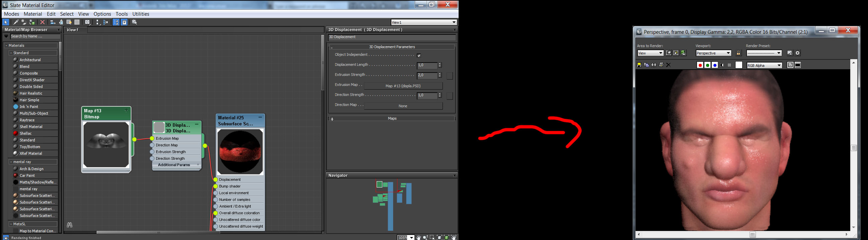Click Assign Material to Selection icon
Viewport: 868px width, 240px height.
(32, 22)
